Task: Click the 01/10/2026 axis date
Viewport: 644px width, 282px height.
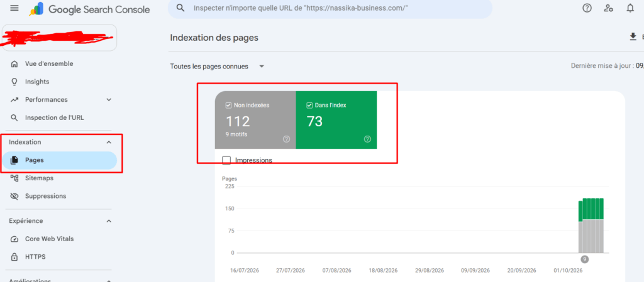Action: (568, 271)
